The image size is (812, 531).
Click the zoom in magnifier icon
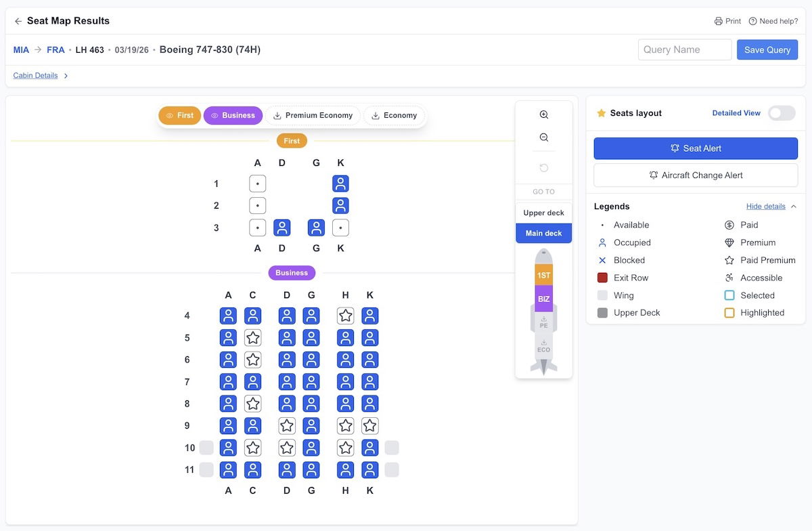(543, 115)
